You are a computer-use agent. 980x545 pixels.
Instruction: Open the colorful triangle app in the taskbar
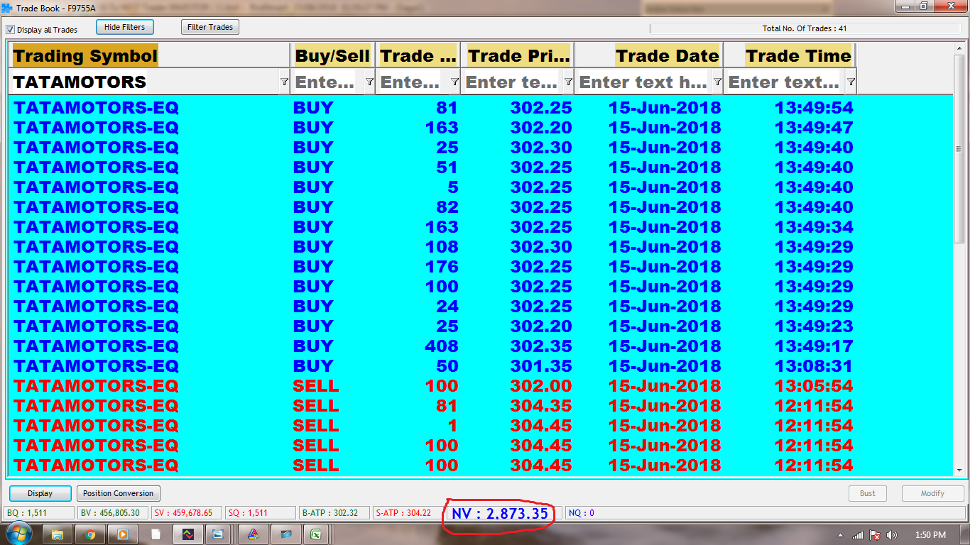pyautogui.click(x=253, y=534)
